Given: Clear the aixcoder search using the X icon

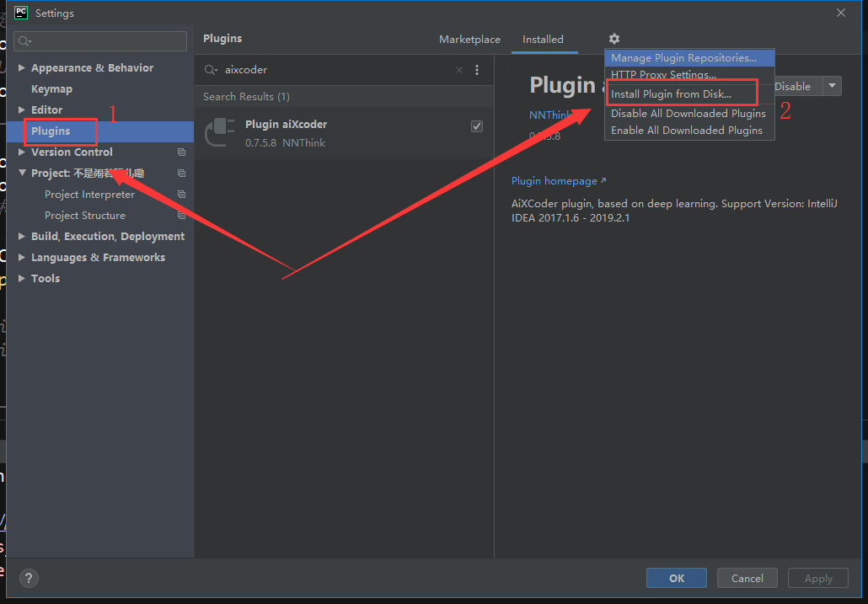Looking at the screenshot, I should pyautogui.click(x=458, y=70).
